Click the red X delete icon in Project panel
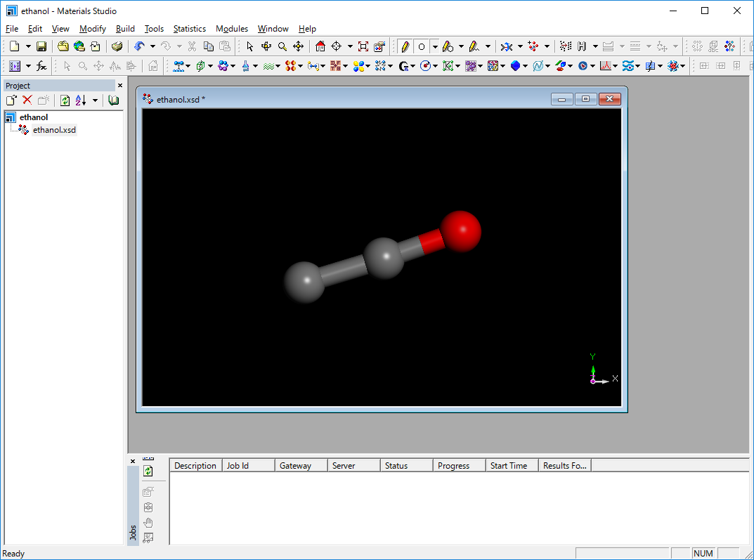Viewport: 754px width, 560px height. click(x=27, y=100)
